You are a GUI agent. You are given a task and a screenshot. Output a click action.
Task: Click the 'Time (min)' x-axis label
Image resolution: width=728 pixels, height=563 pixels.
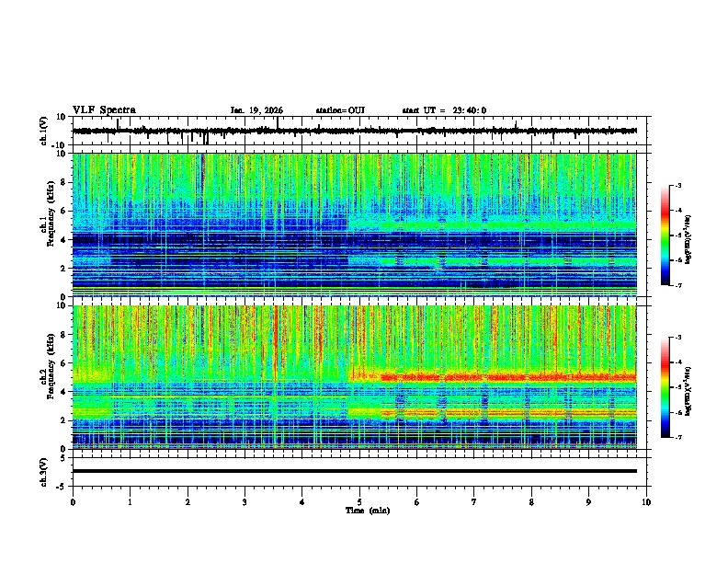(x=368, y=511)
